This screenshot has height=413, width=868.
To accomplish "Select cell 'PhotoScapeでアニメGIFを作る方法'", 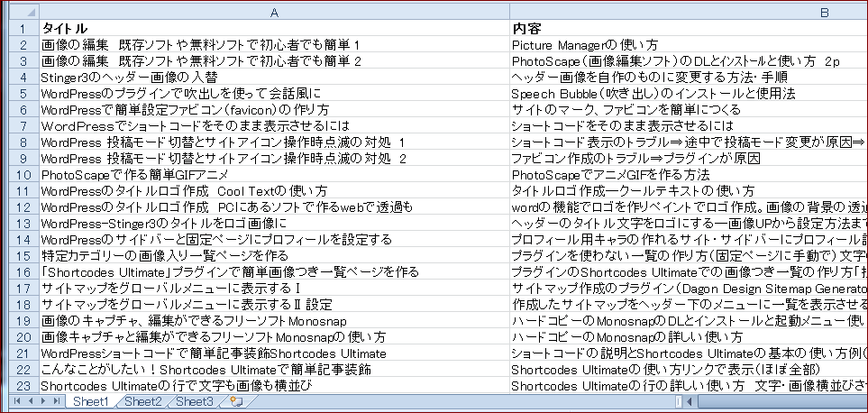I will coord(689,174).
